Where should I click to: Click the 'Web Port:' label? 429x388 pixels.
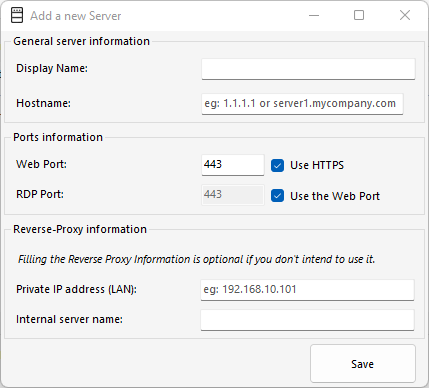pos(41,164)
